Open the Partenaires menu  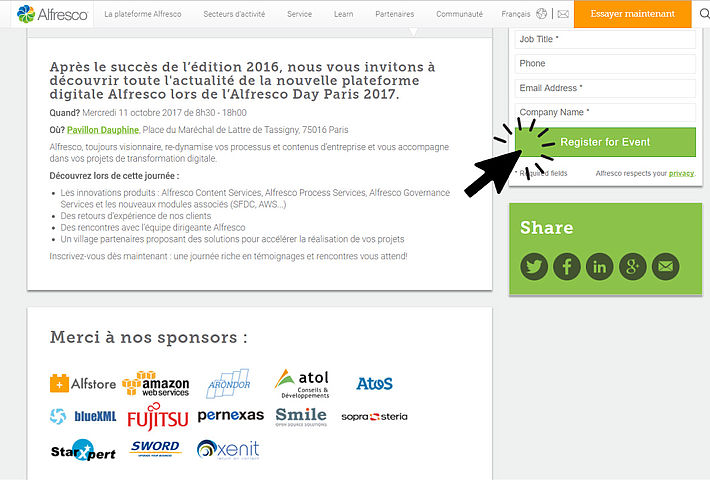pyautogui.click(x=394, y=14)
